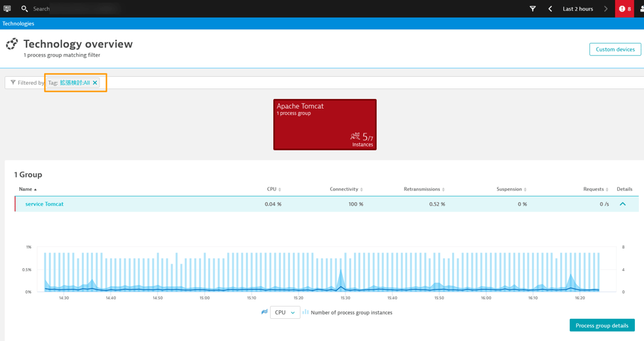Click the CPU spike at 15:30 in the chart
The width and height of the screenshot is (644, 341).
340,279
